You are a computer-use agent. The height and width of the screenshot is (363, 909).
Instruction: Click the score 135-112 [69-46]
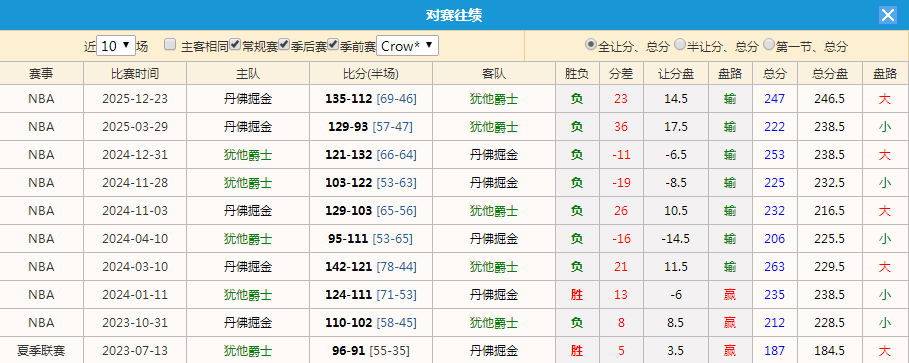tap(371, 99)
